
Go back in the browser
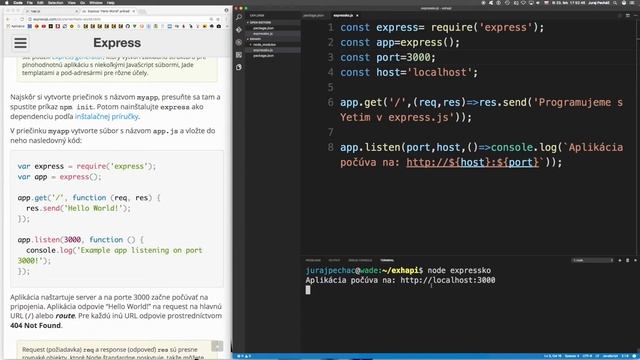(x=8, y=19)
